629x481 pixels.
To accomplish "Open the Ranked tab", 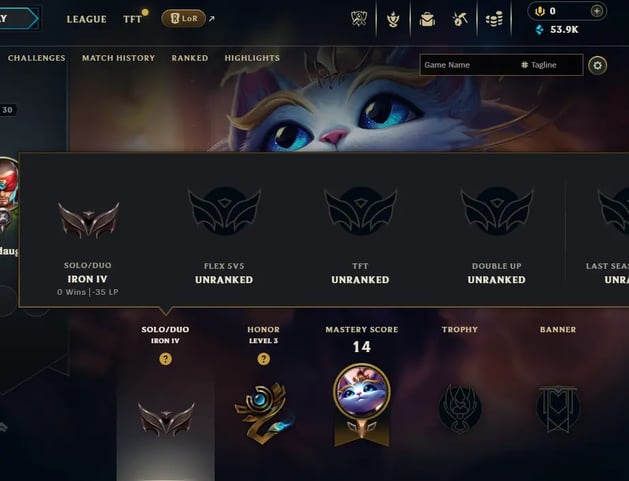I will 190,58.
